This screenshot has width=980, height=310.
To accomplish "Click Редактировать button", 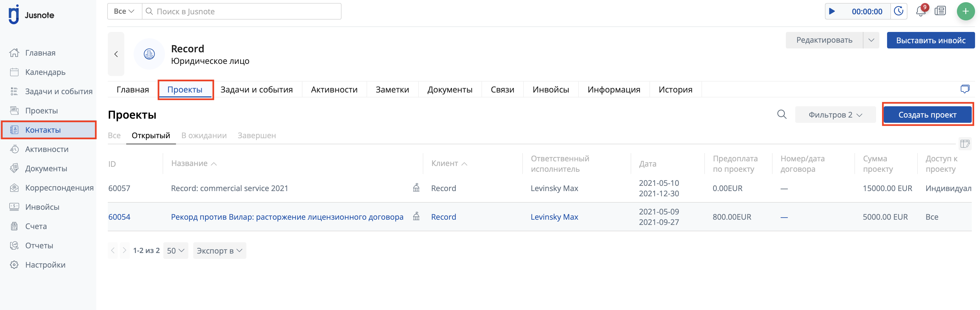I will [x=824, y=40].
